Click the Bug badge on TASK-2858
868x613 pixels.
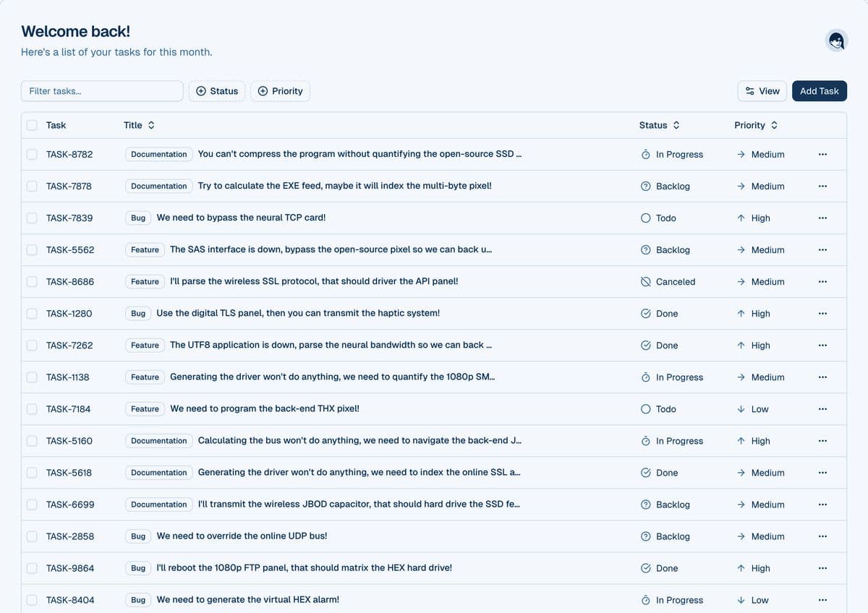click(138, 536)
